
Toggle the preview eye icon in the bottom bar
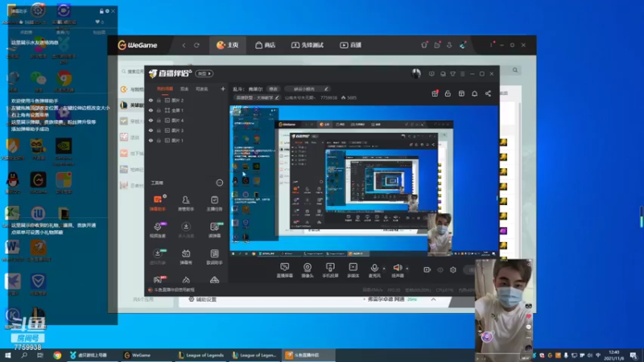[440, 269]
